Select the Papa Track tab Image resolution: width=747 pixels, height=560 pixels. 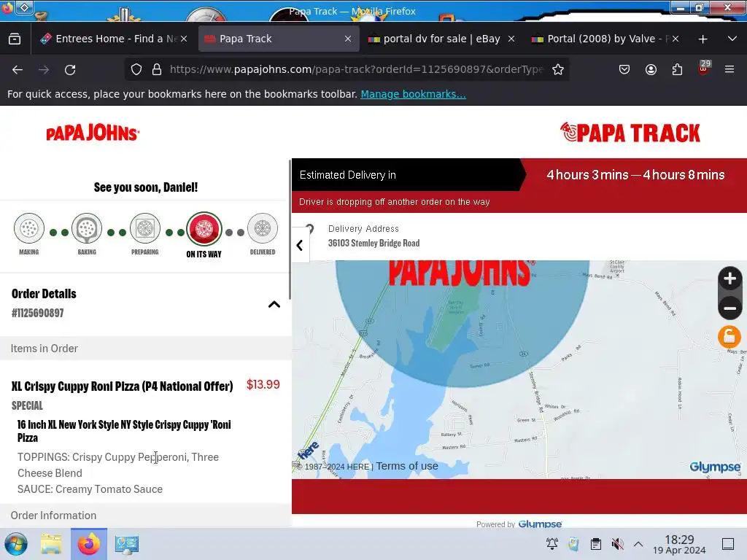pos(278,39)
